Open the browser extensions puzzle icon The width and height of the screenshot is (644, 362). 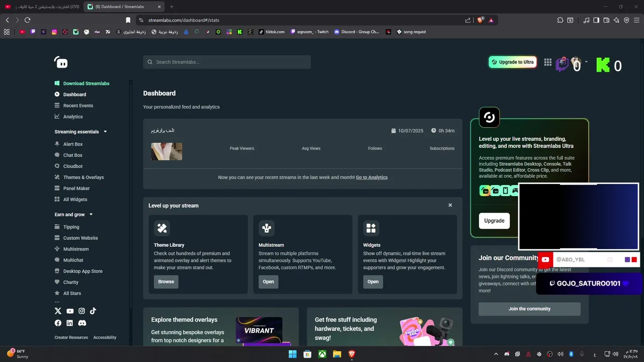(x=560, y=20)
